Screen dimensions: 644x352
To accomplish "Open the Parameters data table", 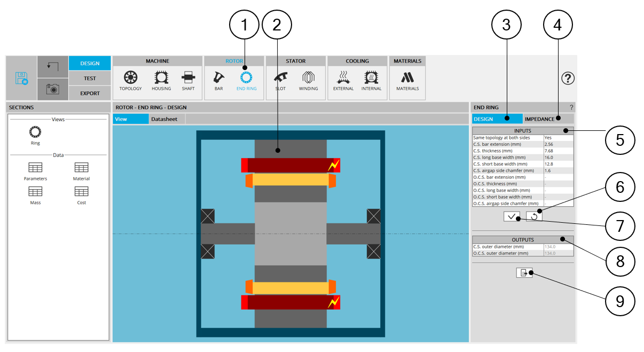I will [x=35, y=171].
